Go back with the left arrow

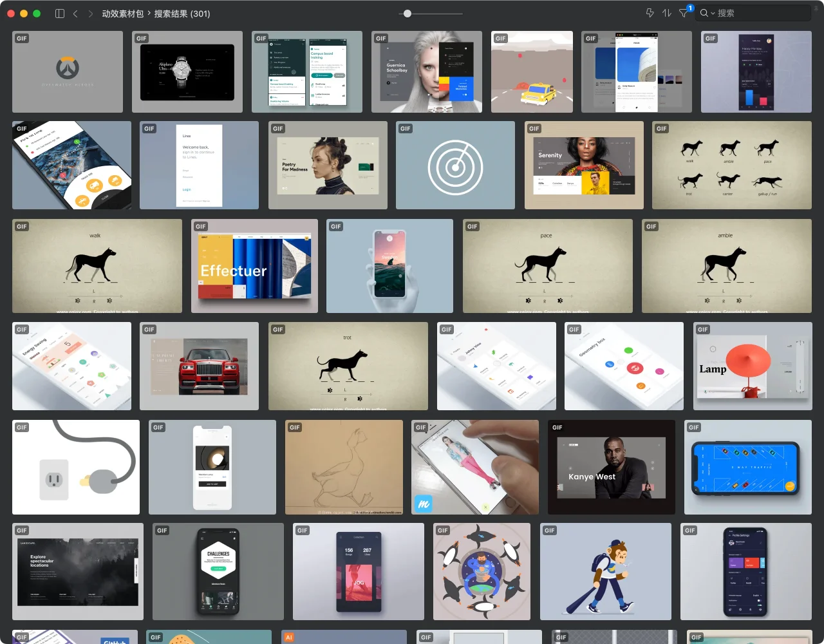[x=75, y=14]
